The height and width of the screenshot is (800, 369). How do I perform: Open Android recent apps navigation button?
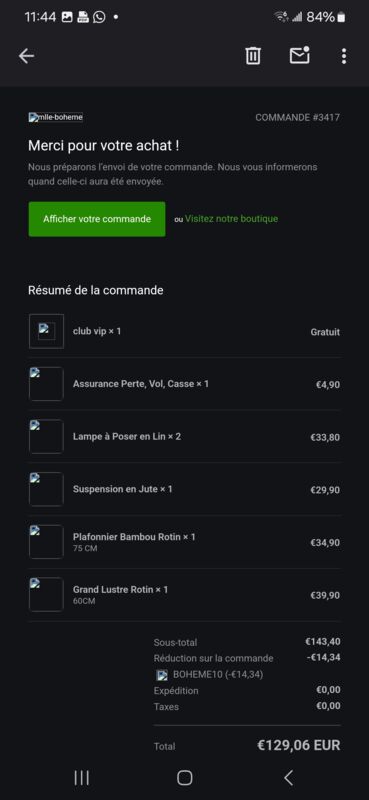(82, 778)
